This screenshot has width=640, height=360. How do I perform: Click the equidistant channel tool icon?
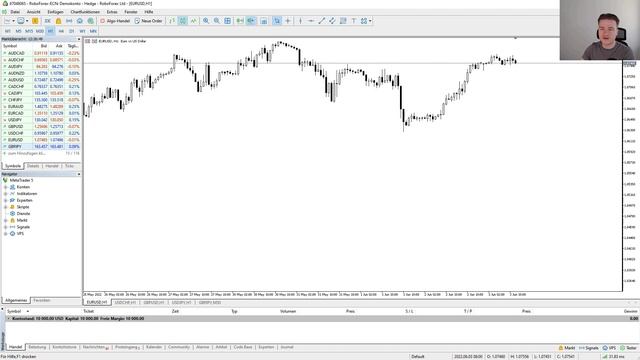(332, 21)
